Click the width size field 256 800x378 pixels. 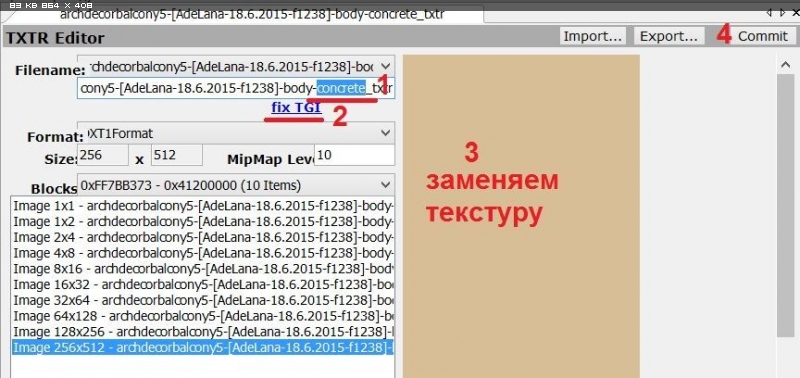103,155
